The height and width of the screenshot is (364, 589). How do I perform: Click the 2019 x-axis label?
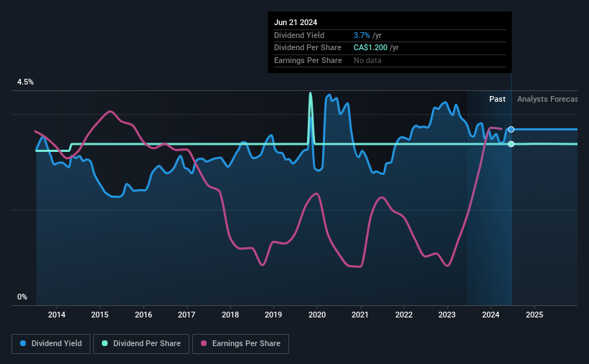click(x=273, y=315)
